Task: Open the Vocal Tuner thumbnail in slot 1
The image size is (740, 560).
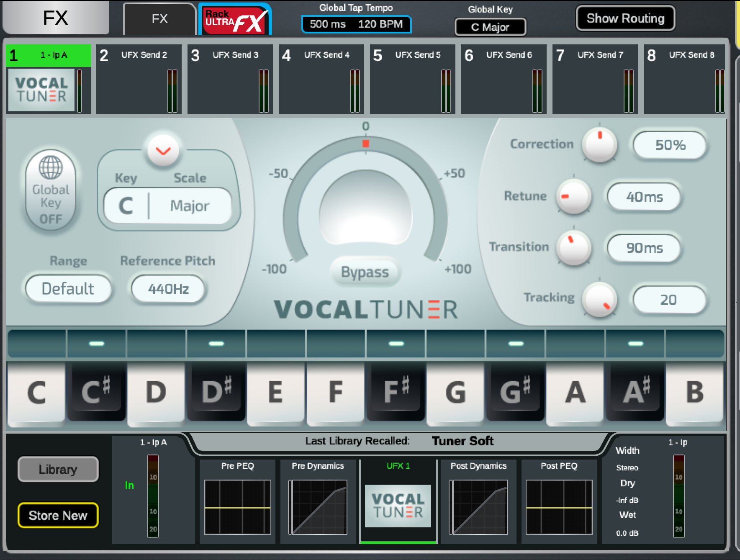Action: 41,90
